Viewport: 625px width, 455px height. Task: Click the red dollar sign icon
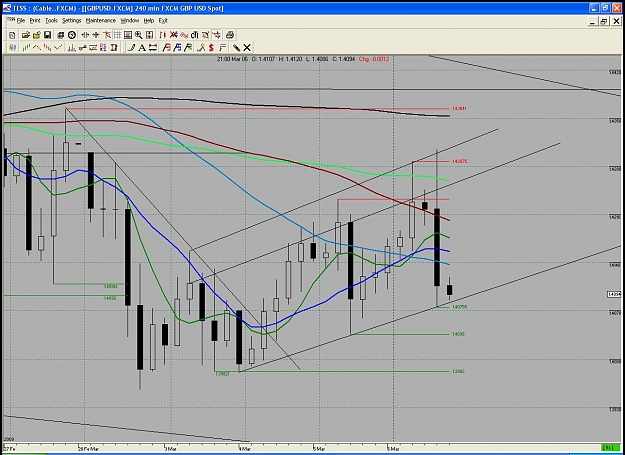click(211, 48)
